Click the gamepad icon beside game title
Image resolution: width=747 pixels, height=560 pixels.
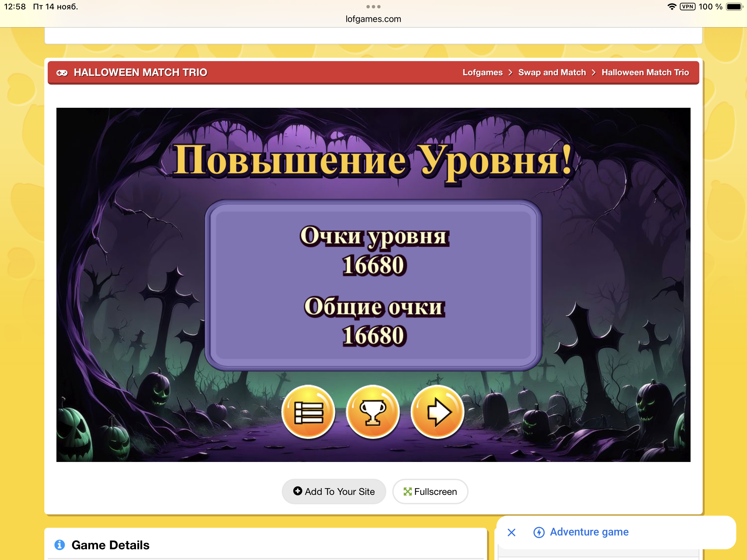pyautogui.click(x=62, y=73)
